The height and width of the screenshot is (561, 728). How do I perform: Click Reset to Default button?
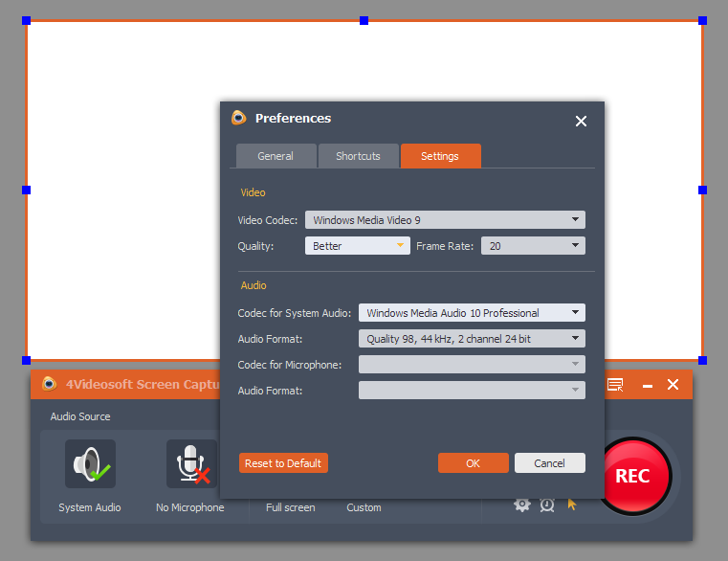283,463
